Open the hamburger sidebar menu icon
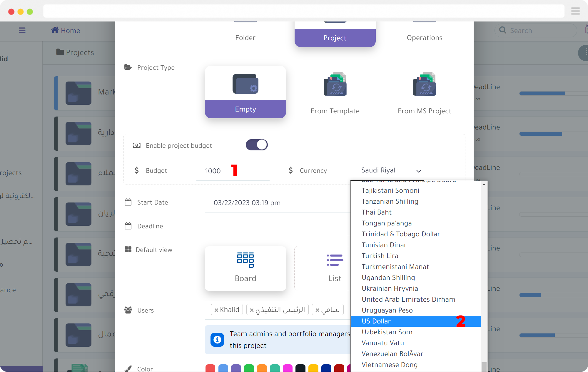This screenshot has width=588, height=372. point(22,30)
